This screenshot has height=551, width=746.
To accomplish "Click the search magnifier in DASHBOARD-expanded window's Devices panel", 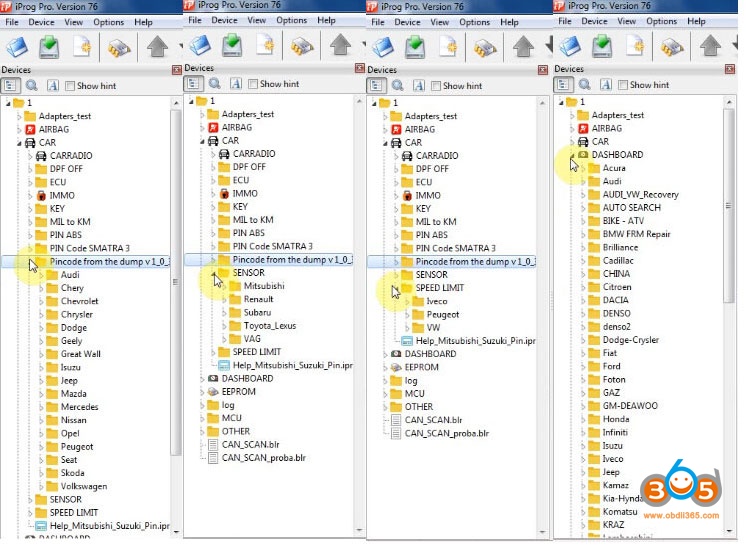I will (x=585, y=85).
